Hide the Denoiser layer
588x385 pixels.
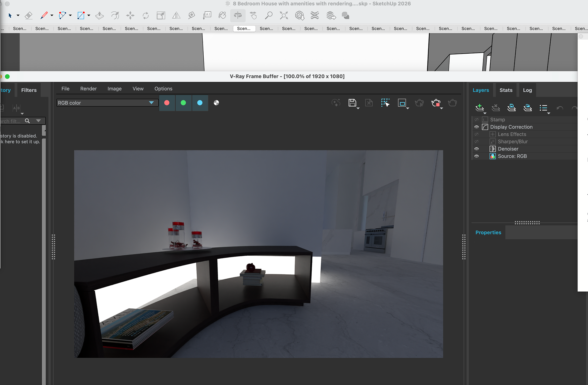point(477,149)
